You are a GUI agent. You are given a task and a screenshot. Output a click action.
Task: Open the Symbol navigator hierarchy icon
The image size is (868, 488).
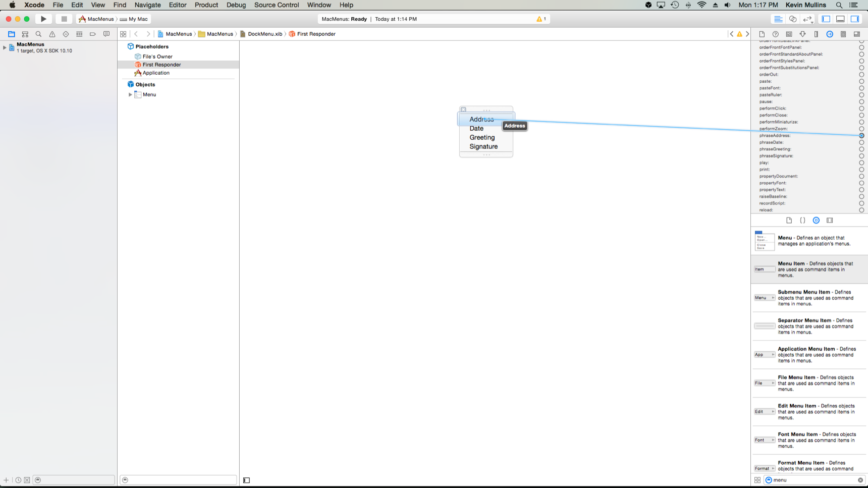tap(25, 34)
